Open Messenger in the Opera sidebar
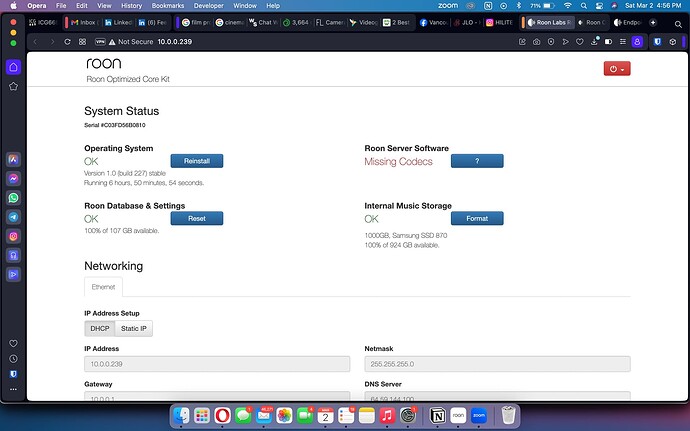This screenshot has height=431, width=690. click(14, 178)
